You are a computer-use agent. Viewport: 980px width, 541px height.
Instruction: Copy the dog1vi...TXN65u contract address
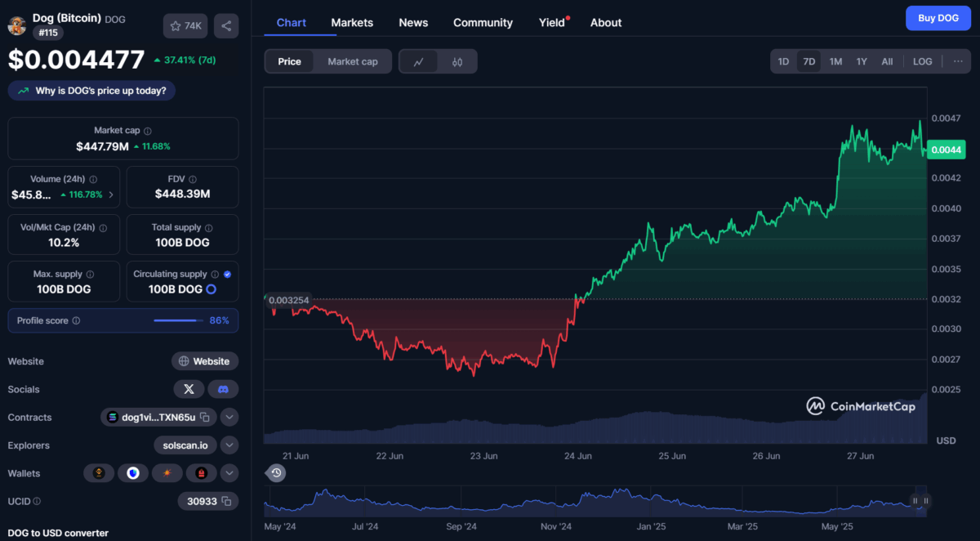(205, 418)
